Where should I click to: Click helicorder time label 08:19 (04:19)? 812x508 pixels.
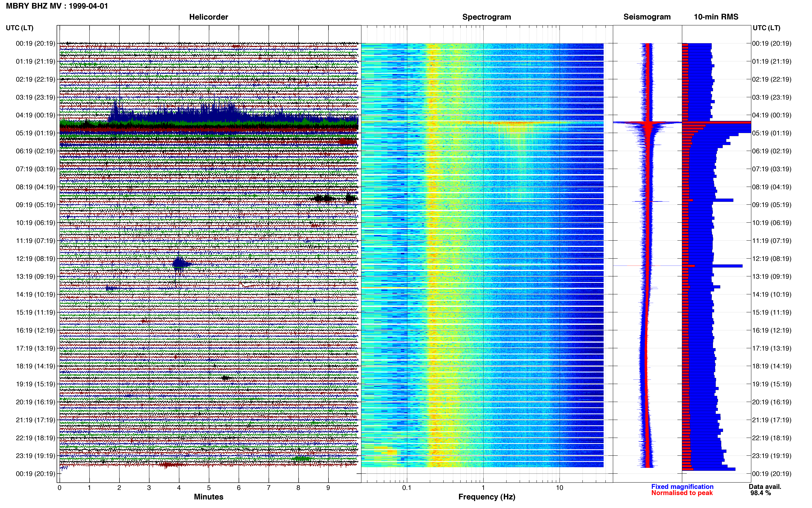pos(36,187)
